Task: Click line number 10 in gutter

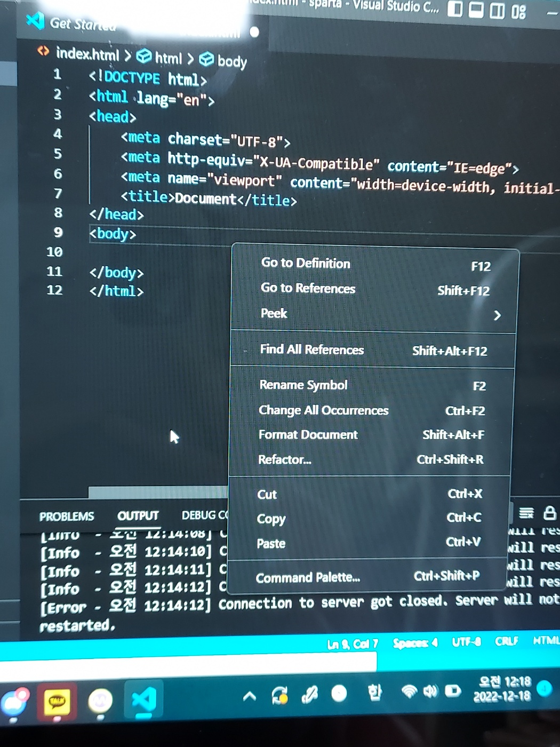Action: [54, 252]
